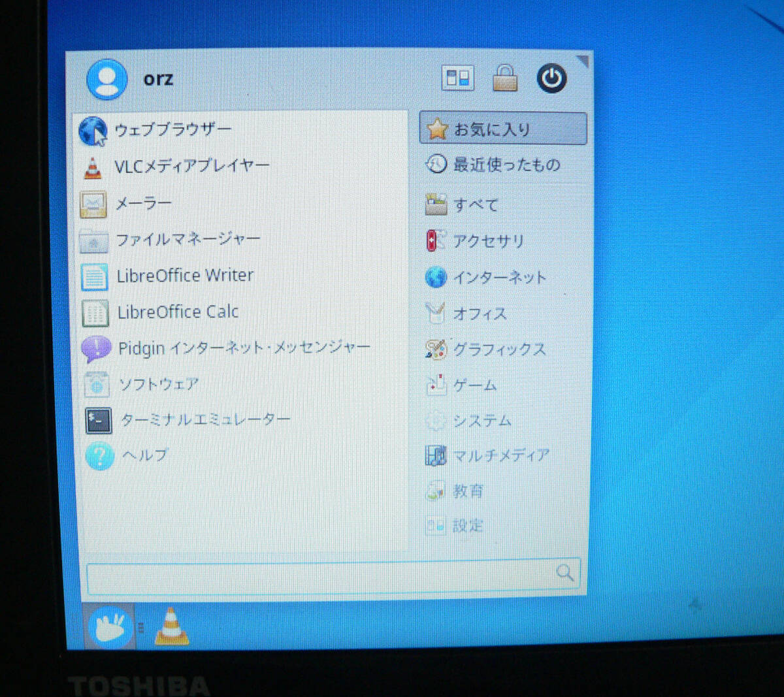The height and width of the screenshot is (697, 784).
Task: Switch to 最近使ったもの category
Action: click(x=506, y=165)
